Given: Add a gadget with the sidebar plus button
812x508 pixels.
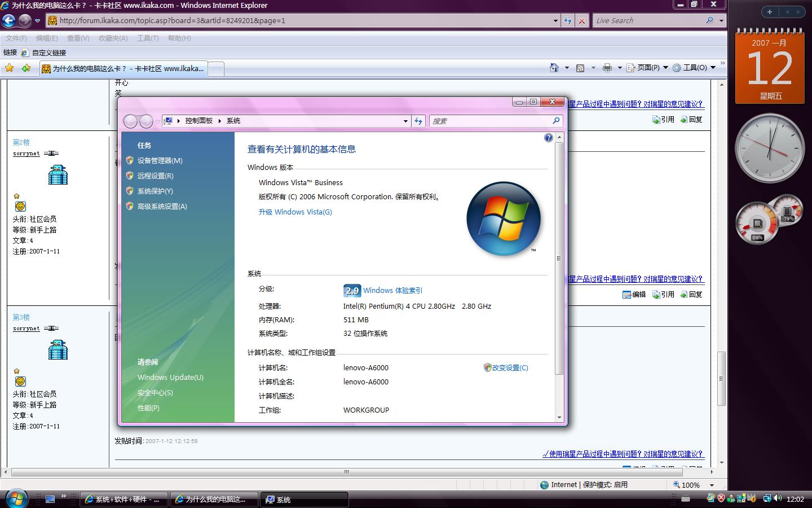Looking at the screenshot, I should [x=770, y=11].
